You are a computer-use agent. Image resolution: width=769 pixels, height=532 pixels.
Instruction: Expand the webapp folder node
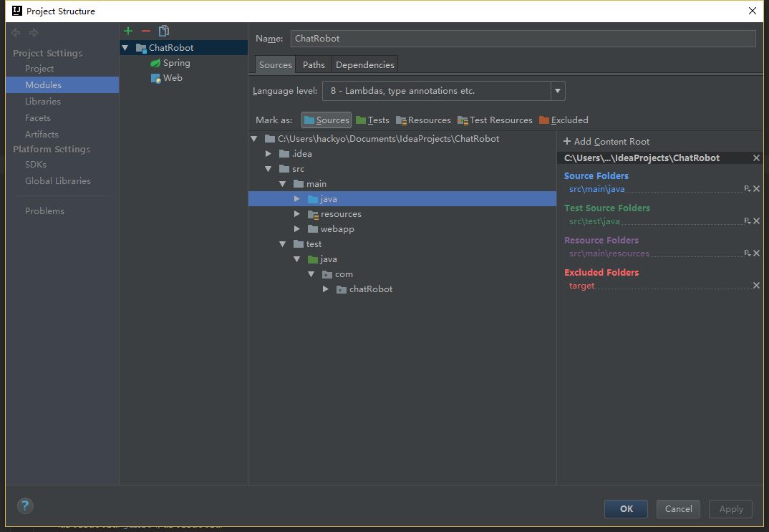point(297,229)
